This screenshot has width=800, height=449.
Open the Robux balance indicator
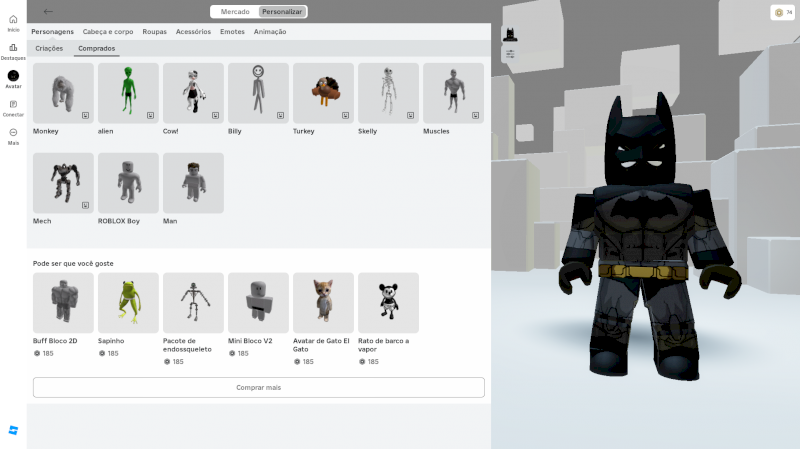point(782,12)
